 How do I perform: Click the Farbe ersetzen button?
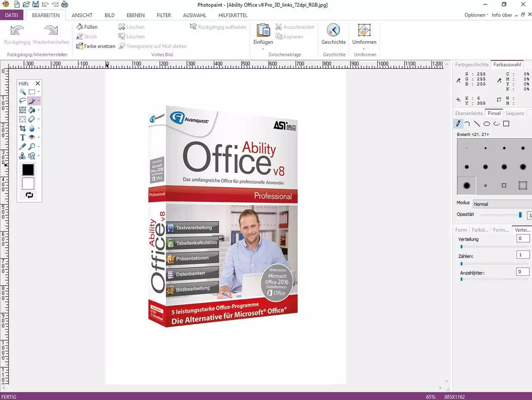[96, 46]
